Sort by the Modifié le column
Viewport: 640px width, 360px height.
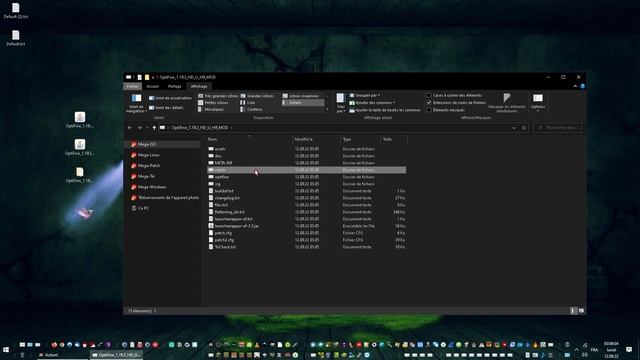point(316,139)
